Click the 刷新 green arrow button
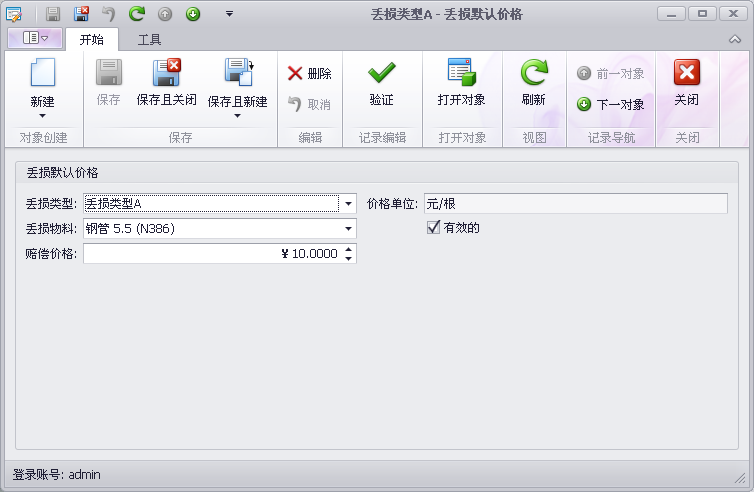754x492 pixels. [x=534, y=82]
